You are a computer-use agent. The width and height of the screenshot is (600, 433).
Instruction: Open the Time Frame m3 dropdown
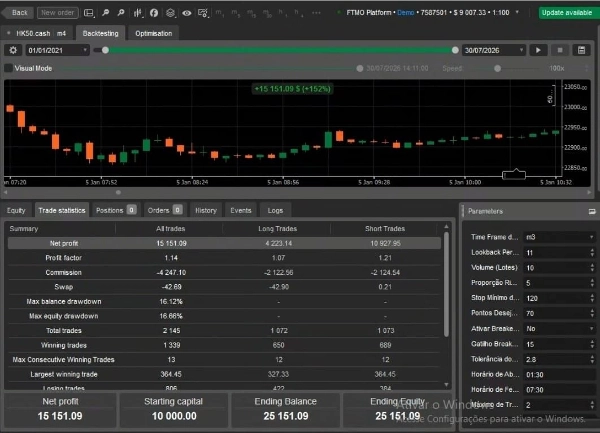click(559, 237)
